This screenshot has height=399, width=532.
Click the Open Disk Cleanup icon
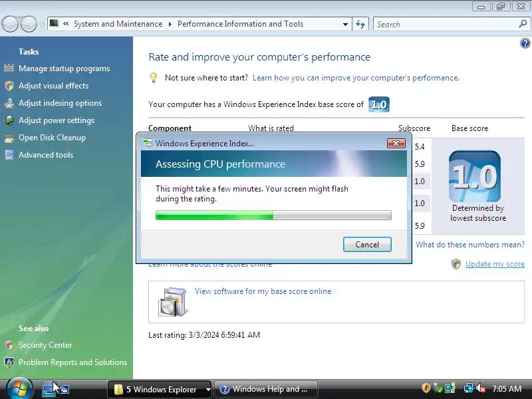[9, 138]
